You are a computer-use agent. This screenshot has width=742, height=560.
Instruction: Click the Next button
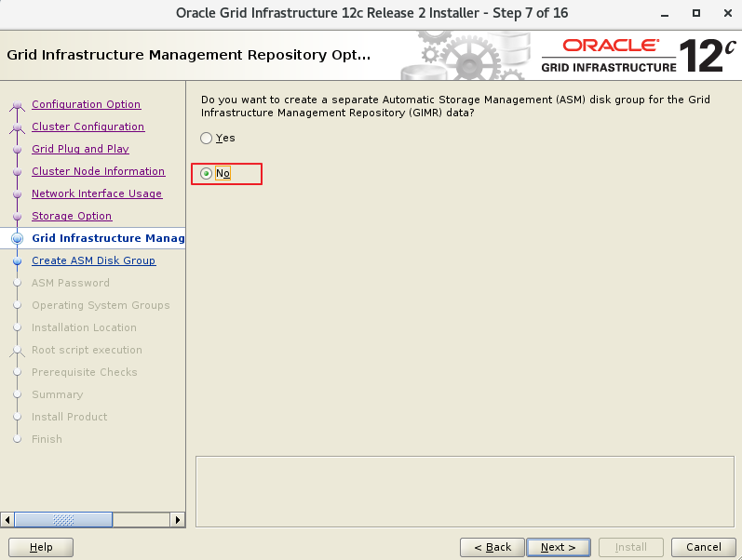click(x=559, y=547)
